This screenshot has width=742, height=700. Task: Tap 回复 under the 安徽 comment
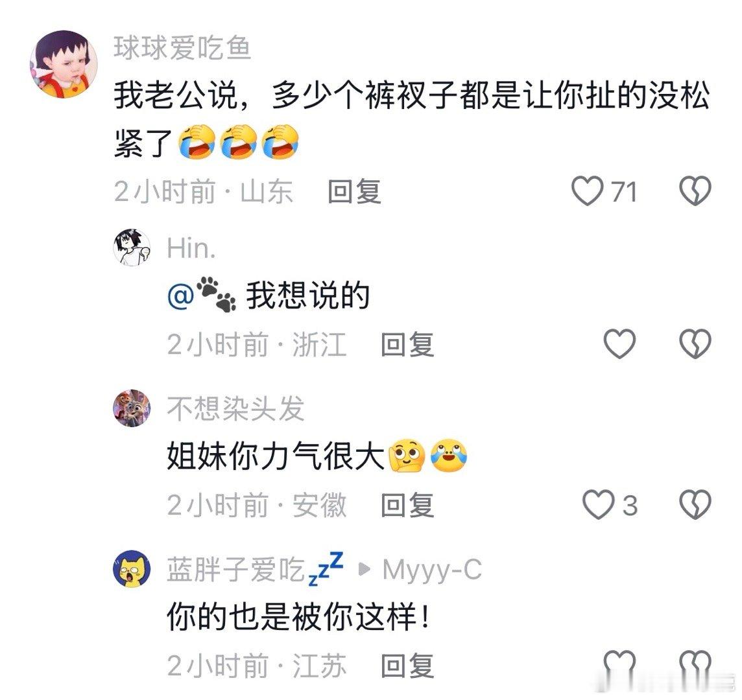click(407, 505)
